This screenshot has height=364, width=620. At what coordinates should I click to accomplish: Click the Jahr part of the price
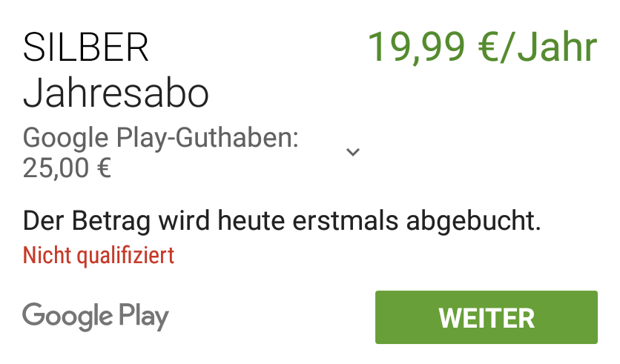pos(557,47)
